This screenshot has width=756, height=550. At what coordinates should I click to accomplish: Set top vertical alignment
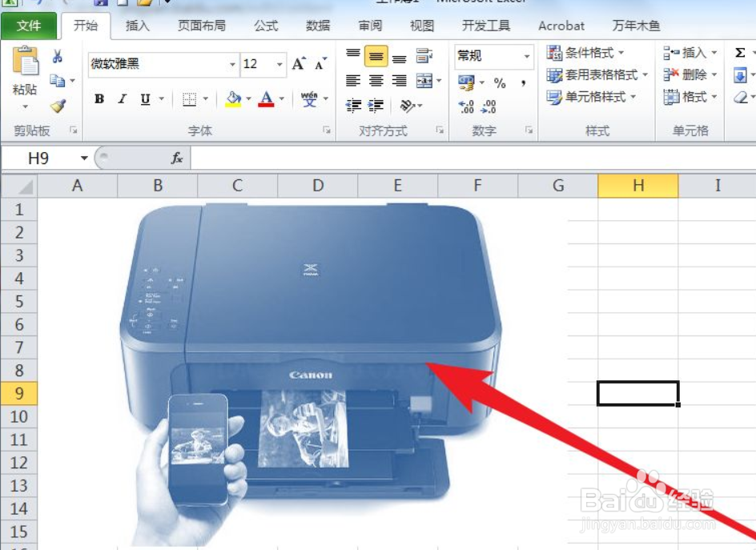click(x=353, y=55)
